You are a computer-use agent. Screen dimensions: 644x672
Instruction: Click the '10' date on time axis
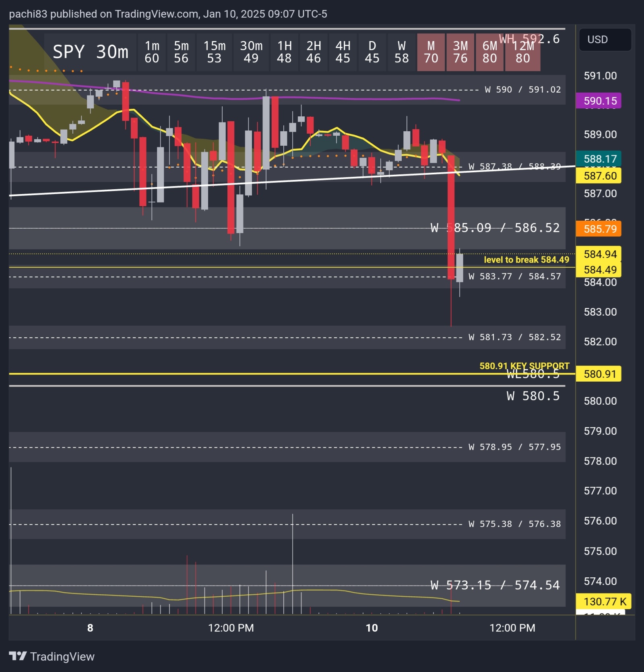tap(372, 628)
